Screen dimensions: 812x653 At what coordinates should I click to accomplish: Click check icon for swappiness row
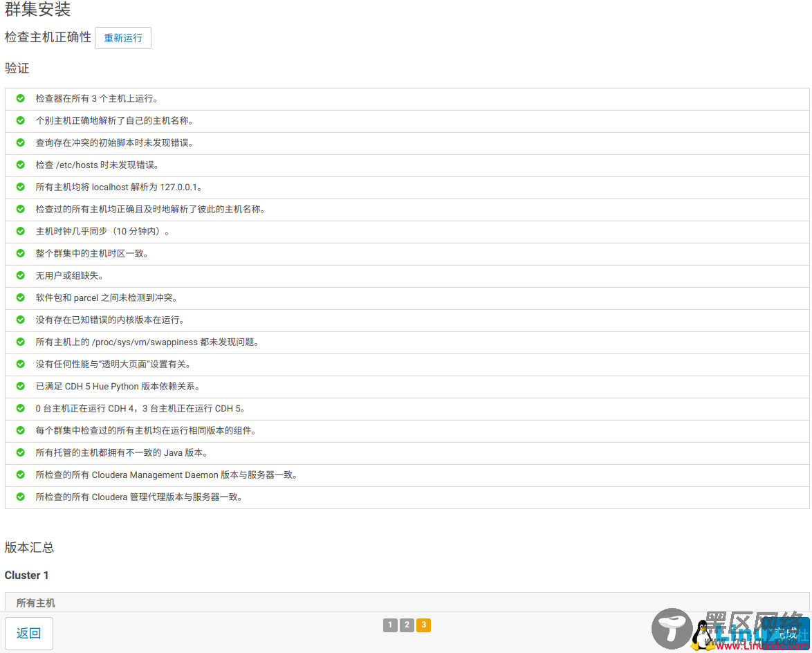click(x=20, y=342)
